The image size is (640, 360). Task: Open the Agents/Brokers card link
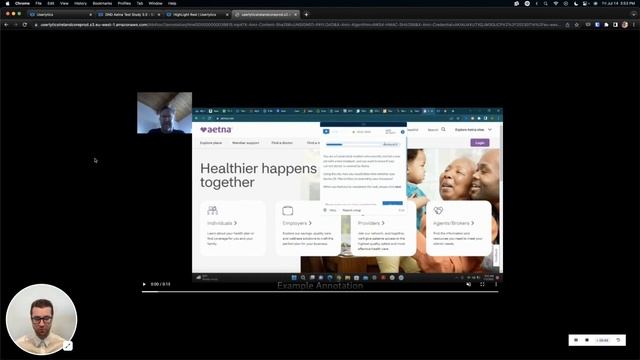453,223
